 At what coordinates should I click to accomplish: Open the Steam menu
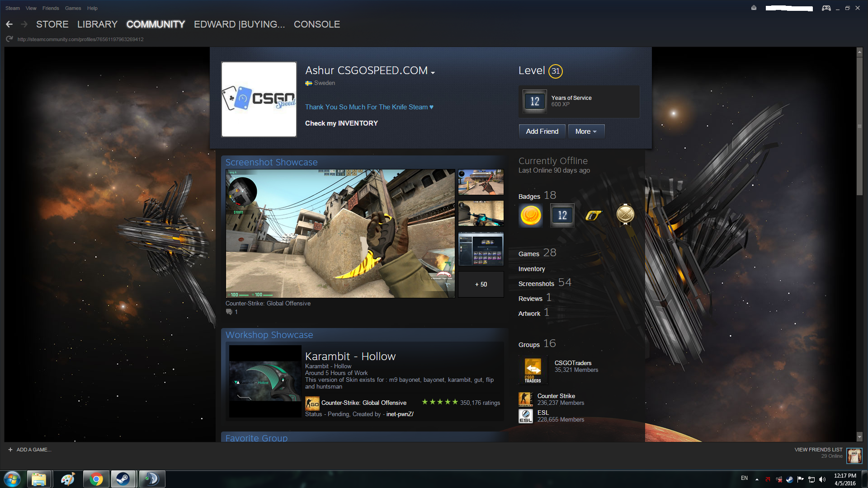(x=13, y=8)
